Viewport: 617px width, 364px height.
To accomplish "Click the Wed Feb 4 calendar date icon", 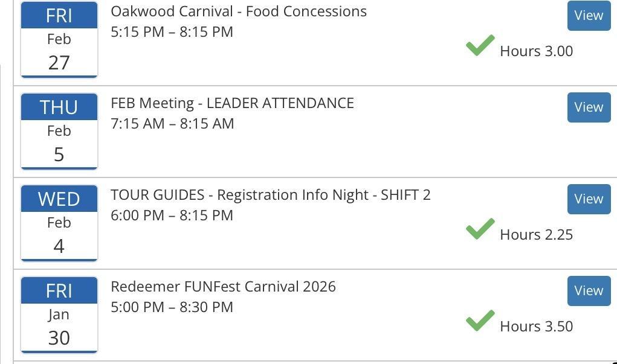I will click(x=59, y=223).
